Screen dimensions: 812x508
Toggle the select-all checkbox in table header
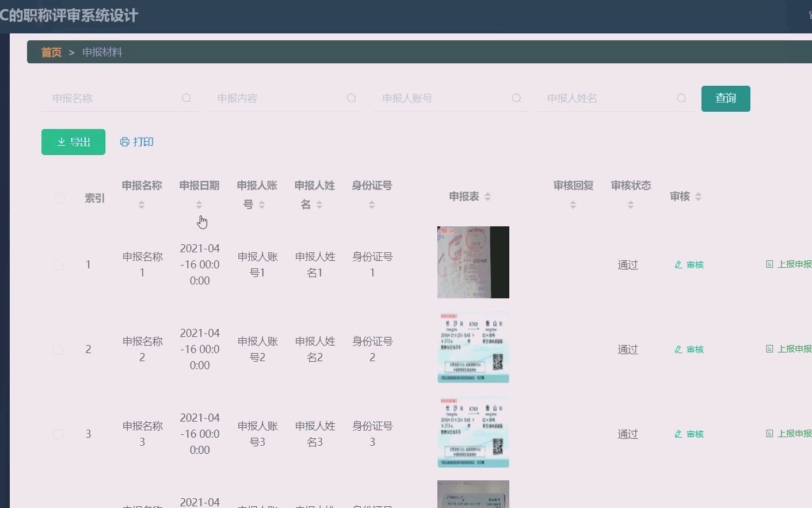59,198
